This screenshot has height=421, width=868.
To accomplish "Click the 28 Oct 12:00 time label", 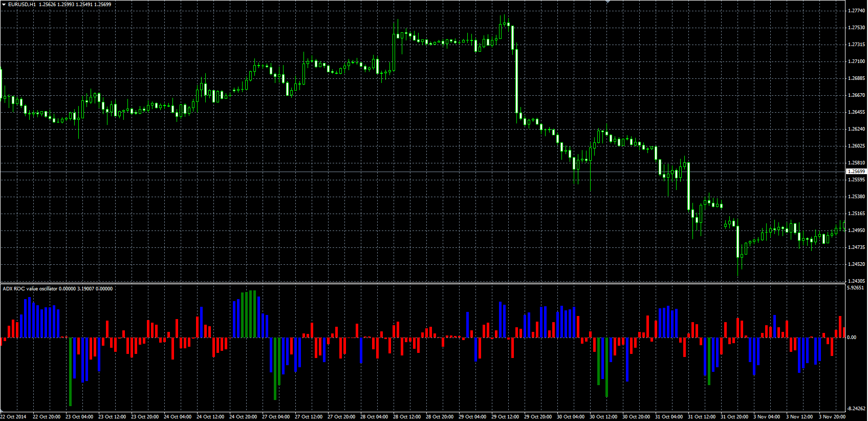I will [407, 417].
